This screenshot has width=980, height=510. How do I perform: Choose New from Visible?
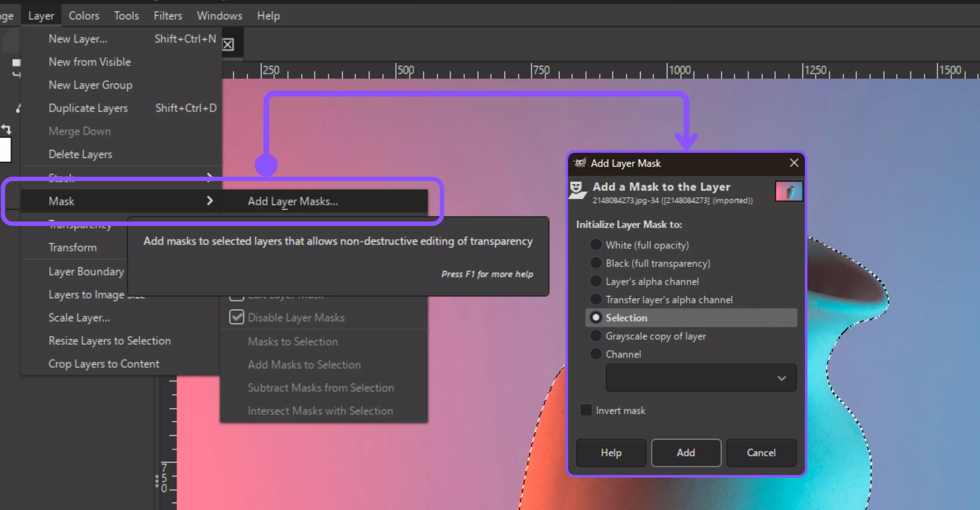tap(121, 62)
